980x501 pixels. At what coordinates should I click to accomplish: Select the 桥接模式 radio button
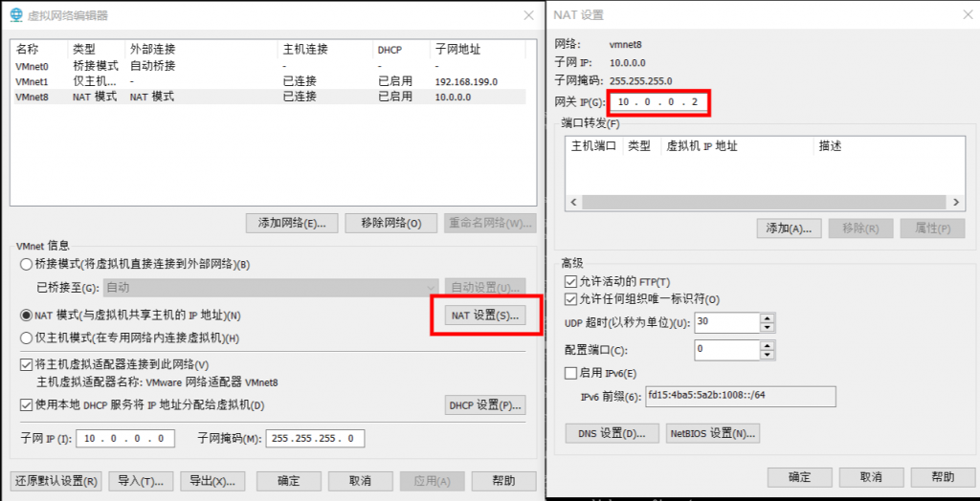pyautogui.click(x=26, y=264)
